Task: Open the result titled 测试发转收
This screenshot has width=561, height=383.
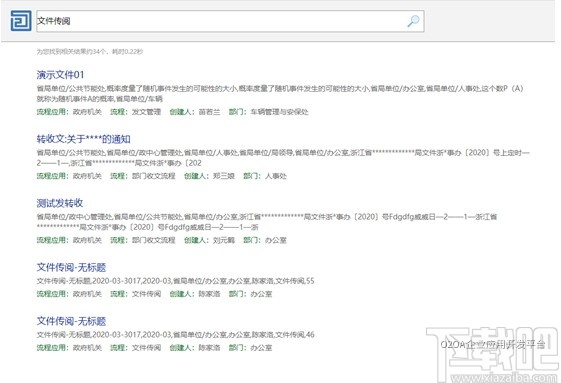Action: (60, 203)
